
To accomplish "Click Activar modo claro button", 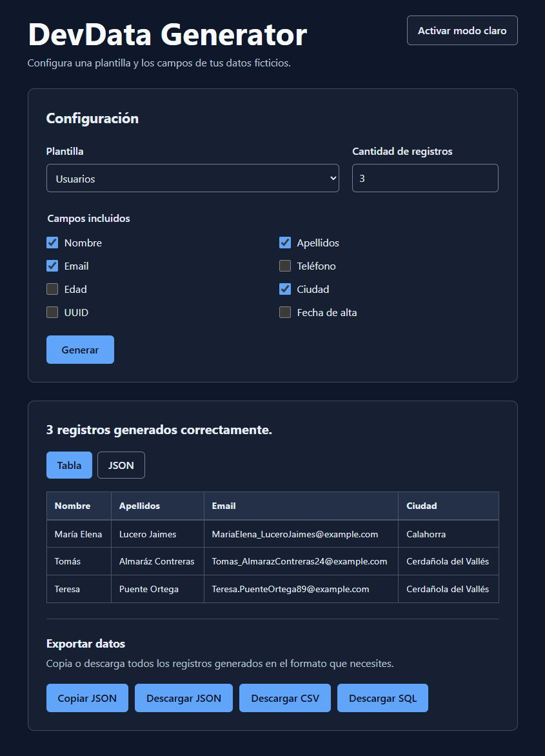I will 462,30.
